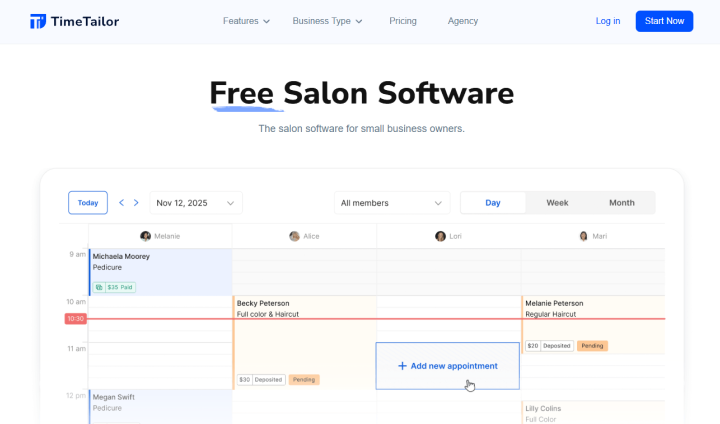Click the card icon in $35 Paid badge

(x=99, y=287)
